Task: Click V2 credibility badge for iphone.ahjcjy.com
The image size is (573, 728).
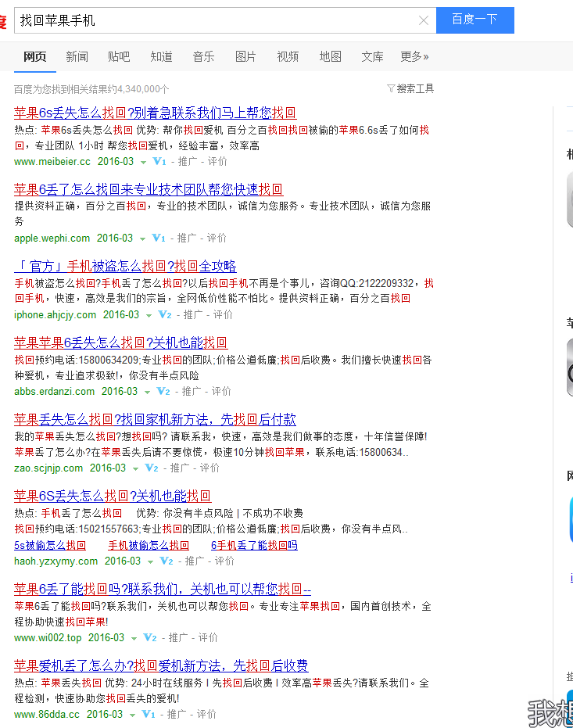Action: point(165,314)
